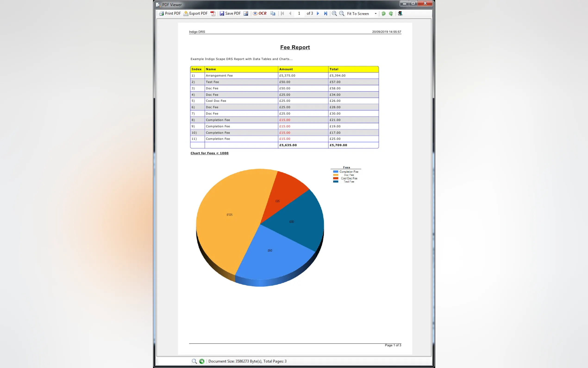Click the 'Cool Doc Fee' legend label

(x=349, y=178)
